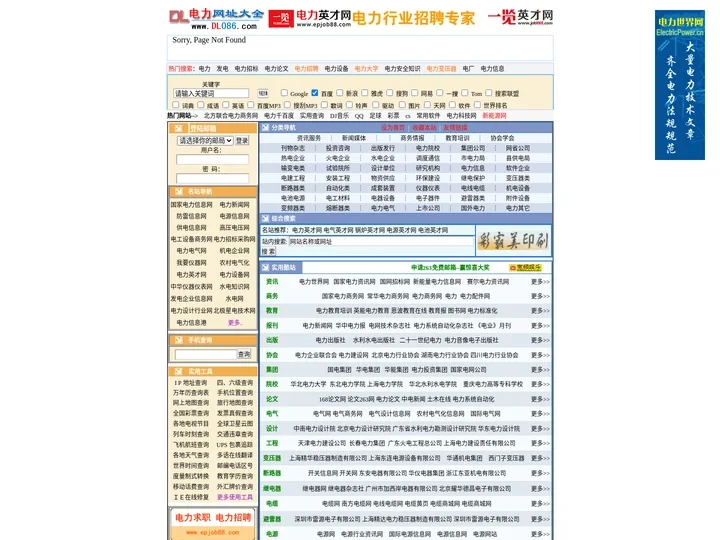Open the 国家电力信息网 link

click(x=191, y=205)
